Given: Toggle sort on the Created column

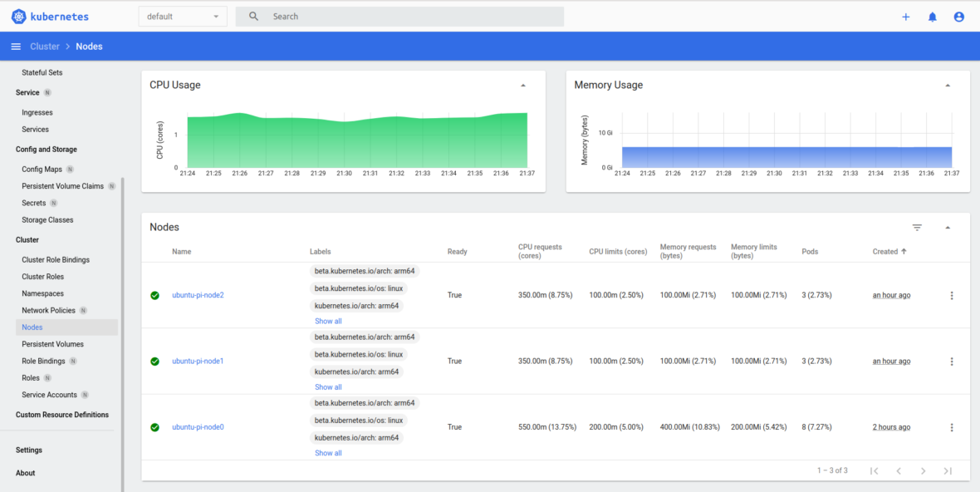Looking at the screenshot, I should 887,251.
